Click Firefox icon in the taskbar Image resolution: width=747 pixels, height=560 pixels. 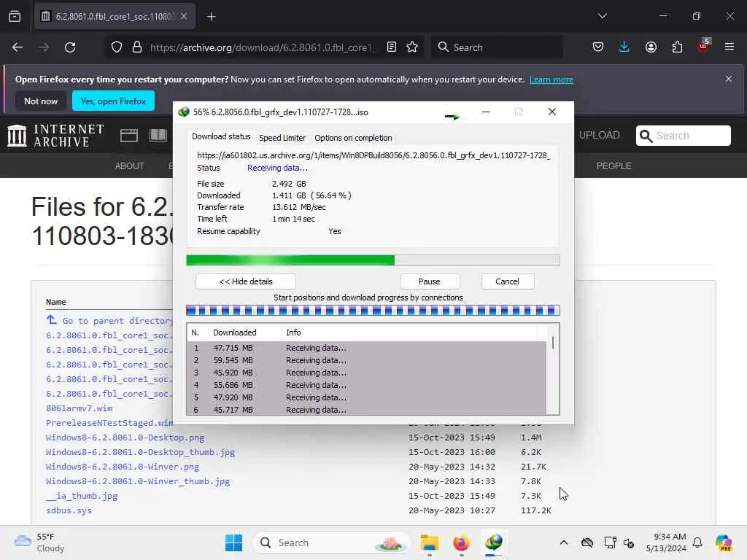[461, 542]
